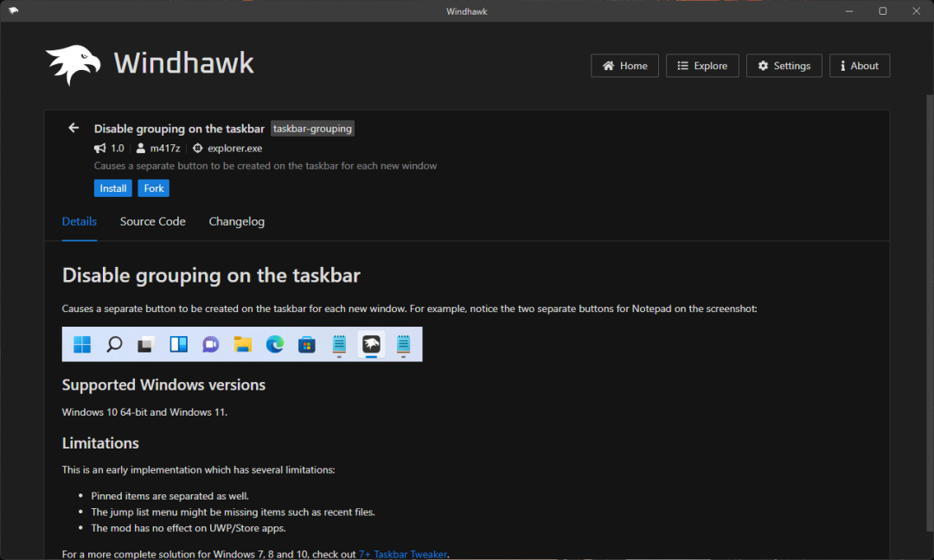This screenshot has height=560, width=934.
Task: Install the taskbar grouping mod
Action: [112, 188]
